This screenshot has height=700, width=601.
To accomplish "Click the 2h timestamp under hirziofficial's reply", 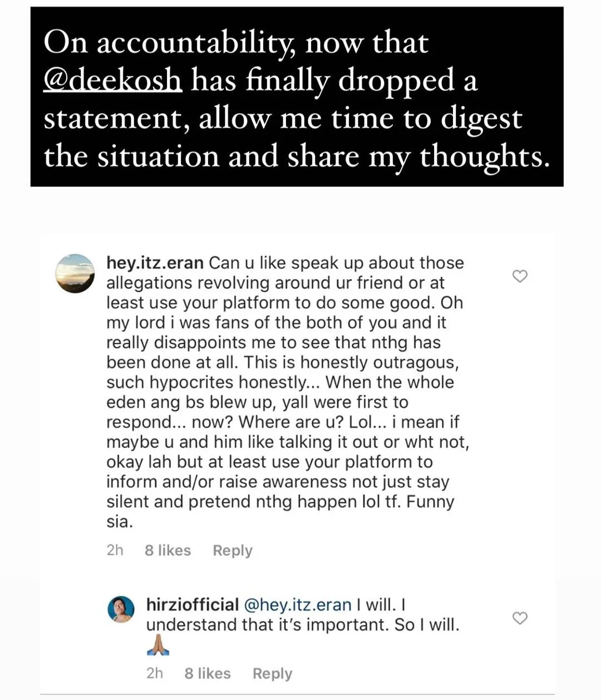I will point(155,673).
